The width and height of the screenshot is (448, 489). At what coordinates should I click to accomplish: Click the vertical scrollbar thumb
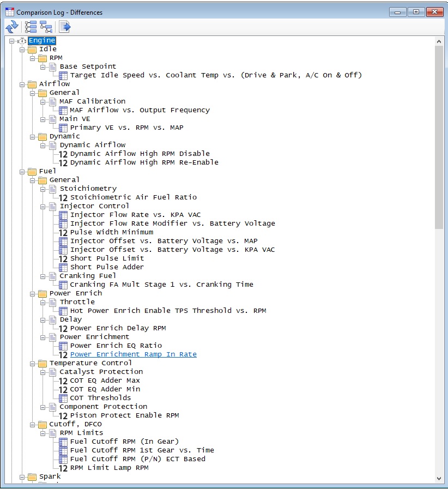(439, 137)
